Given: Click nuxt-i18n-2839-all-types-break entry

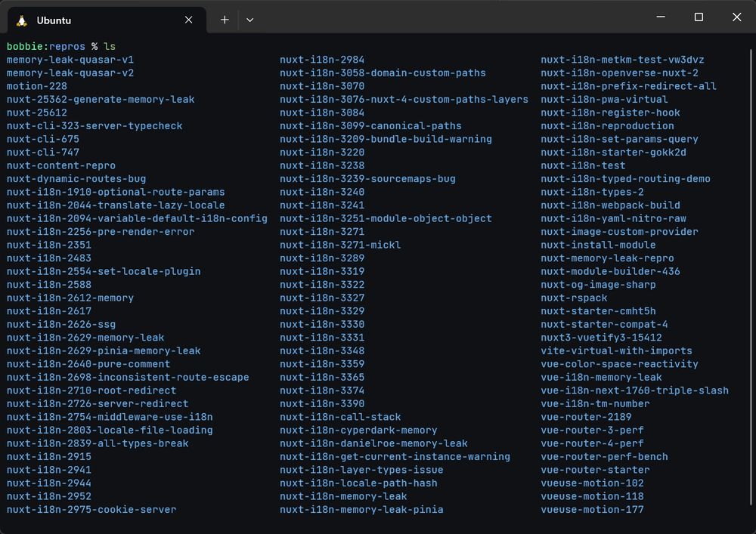Looking at the screenshot, I should pos(98,443).
